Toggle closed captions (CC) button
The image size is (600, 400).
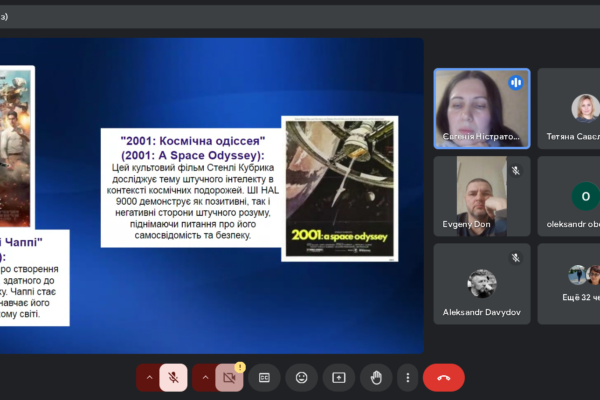(264, 378)
